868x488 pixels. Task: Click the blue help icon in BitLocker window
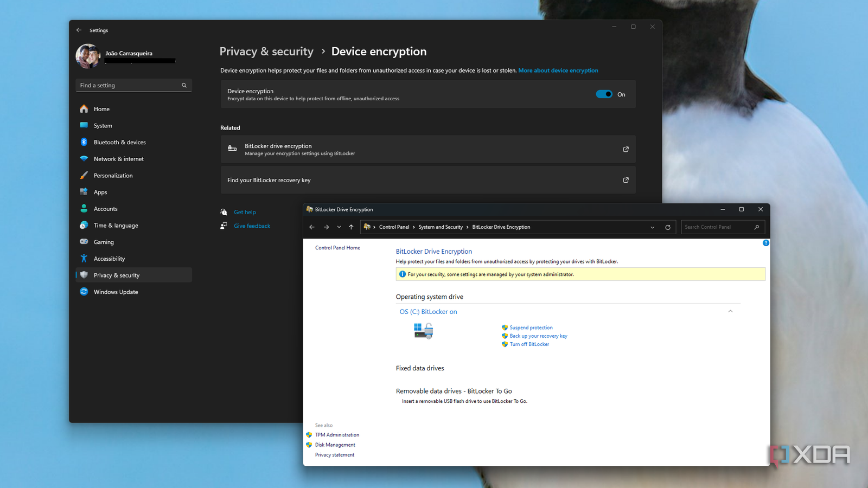[765, 243]
